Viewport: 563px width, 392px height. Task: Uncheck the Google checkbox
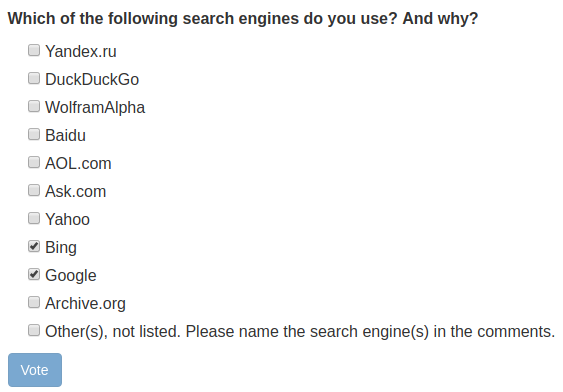pyautogui.click(x=34, y=274)
